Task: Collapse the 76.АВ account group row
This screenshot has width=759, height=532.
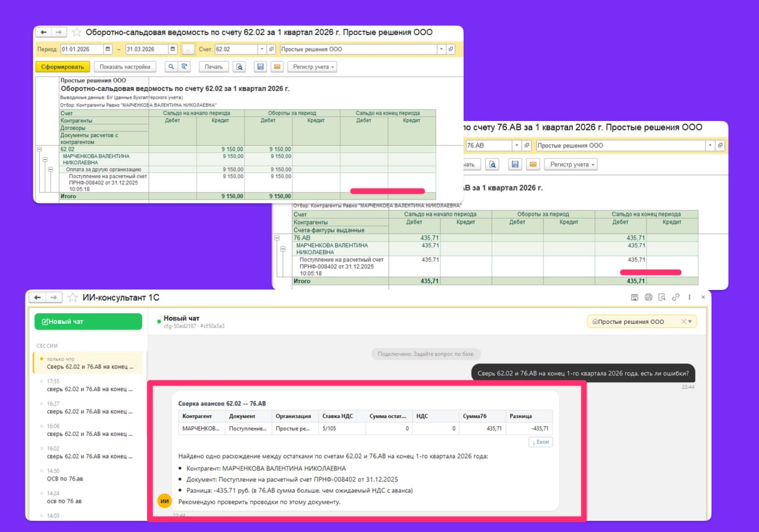Action: 277,238
